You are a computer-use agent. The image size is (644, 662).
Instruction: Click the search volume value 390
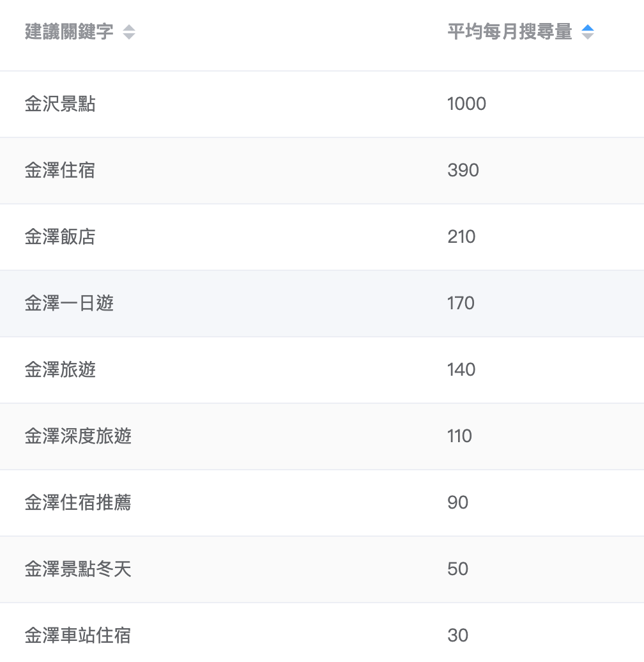tap(463, 171)
